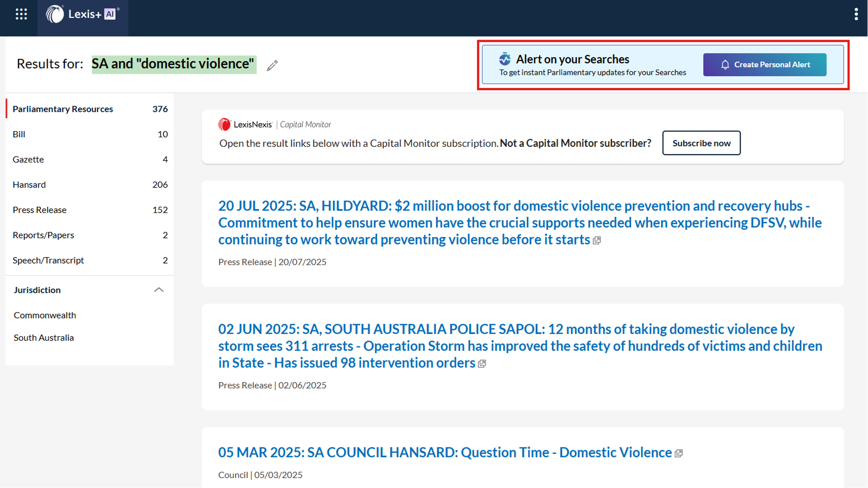Viewport: 868px width, 488px height.
Task: Click the highlighted search query text
Action: [x=173, y=64]
